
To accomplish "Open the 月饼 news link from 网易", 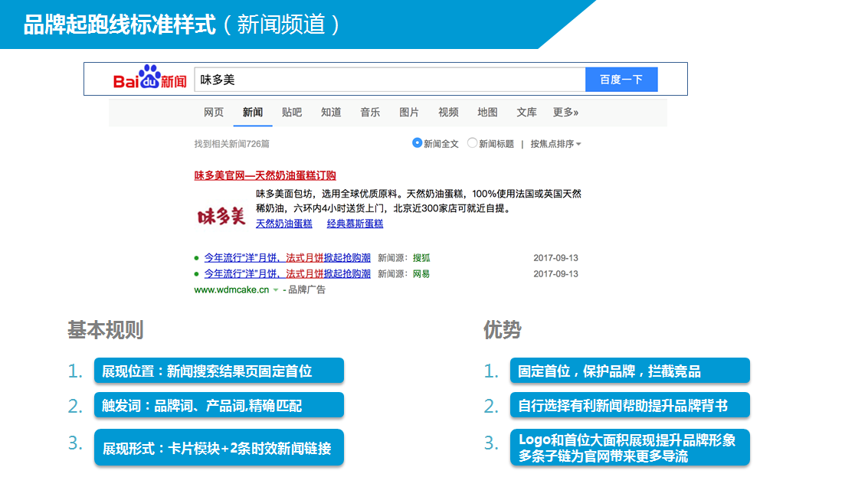I will pos(287,274).
